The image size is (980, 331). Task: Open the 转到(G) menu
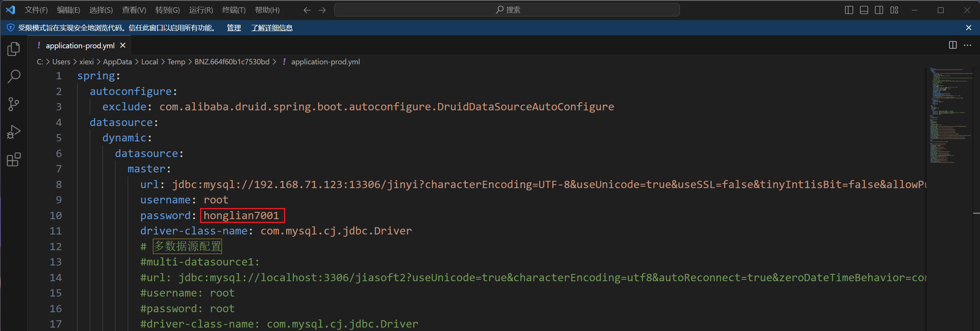click(x=167, y=10)
